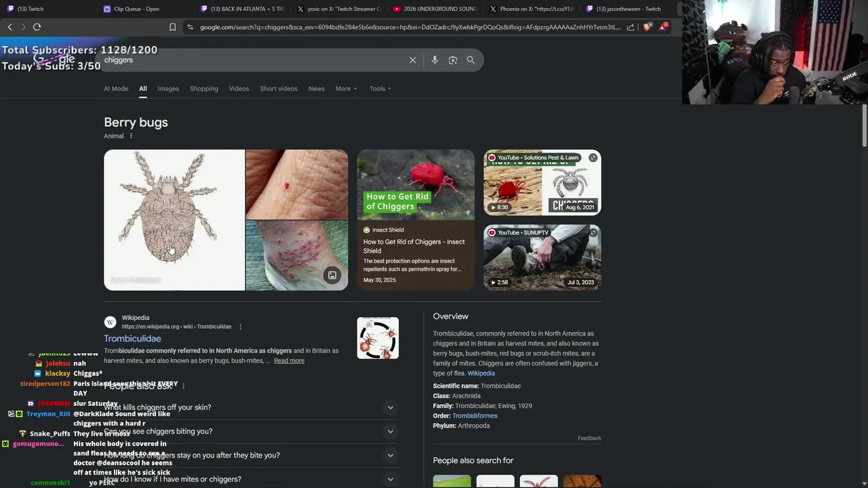The image size is (868, 488).
Task: Open the Brave Shields lion icon
Action: tap(647, 27)
